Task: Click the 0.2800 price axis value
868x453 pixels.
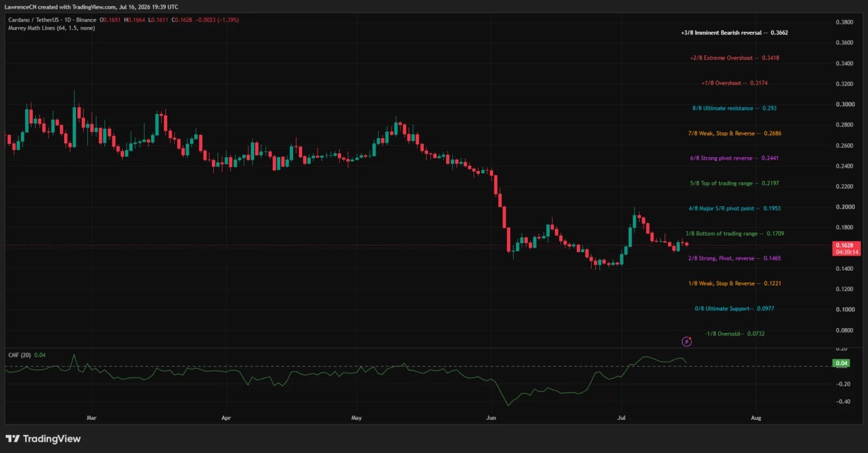Action: point(843,125)
